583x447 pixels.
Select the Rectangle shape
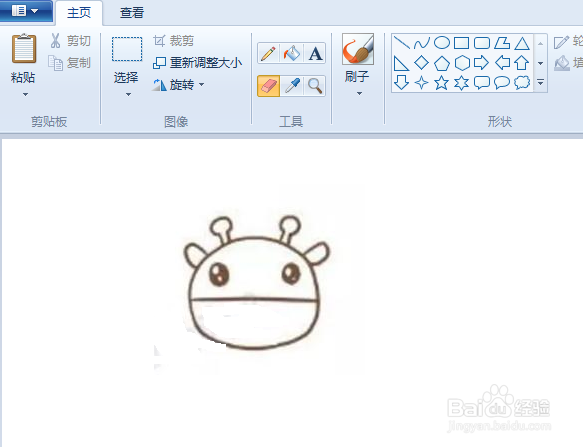[x=461, y=43]
